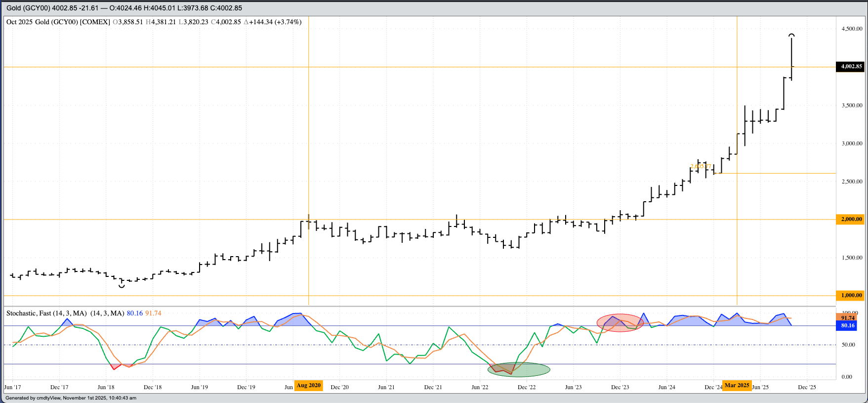Click the 4,500.00 price axis label
The width and height of the screenshot is (868, 403).
(852, 29)
